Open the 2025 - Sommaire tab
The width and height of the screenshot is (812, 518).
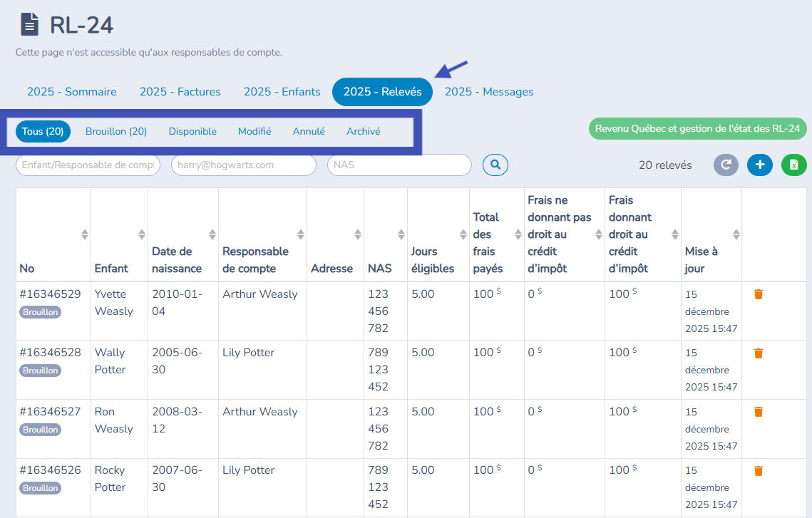(x=71, y=92)
